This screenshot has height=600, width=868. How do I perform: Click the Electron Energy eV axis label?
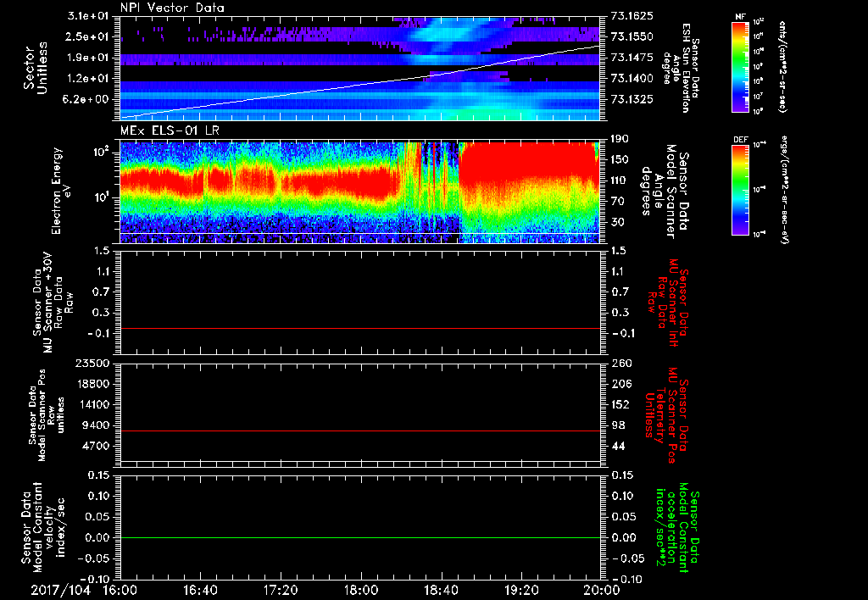62,191
